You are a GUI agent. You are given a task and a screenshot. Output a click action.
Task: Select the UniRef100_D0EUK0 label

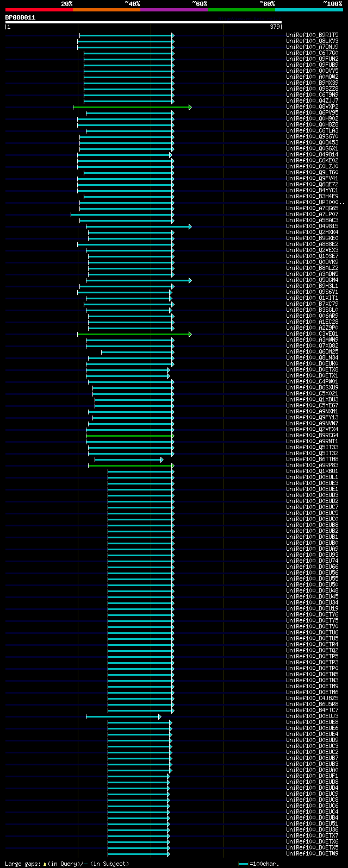(312, 364)
